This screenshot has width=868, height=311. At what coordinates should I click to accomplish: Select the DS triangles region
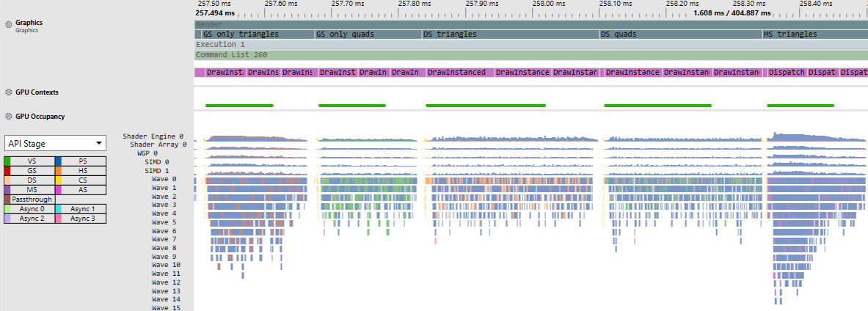[x=511, y=34]
